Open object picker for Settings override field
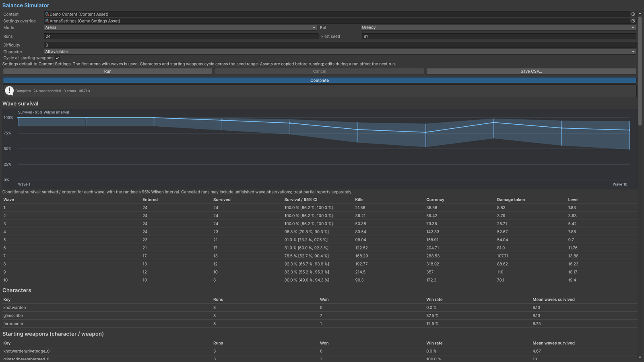Viewport: 644px width, 362px height. point(633,21)
